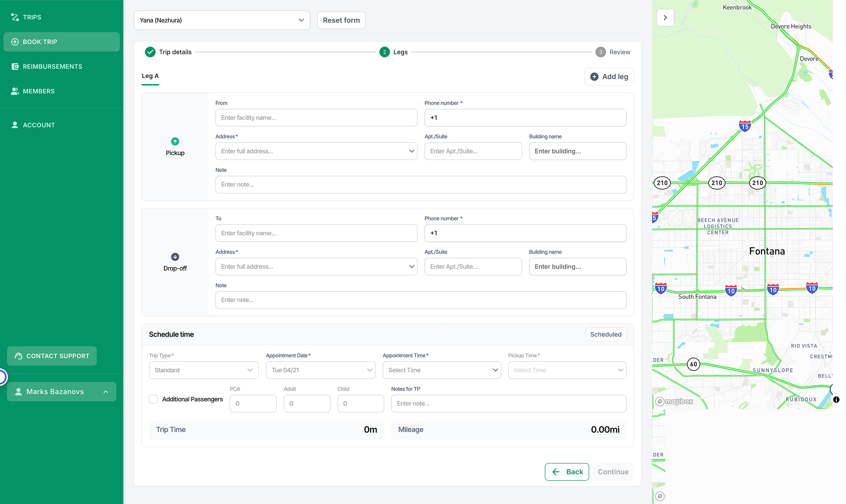Focus the To facility name field
Screen dimensions: 846x504
(x=316, y=233)
